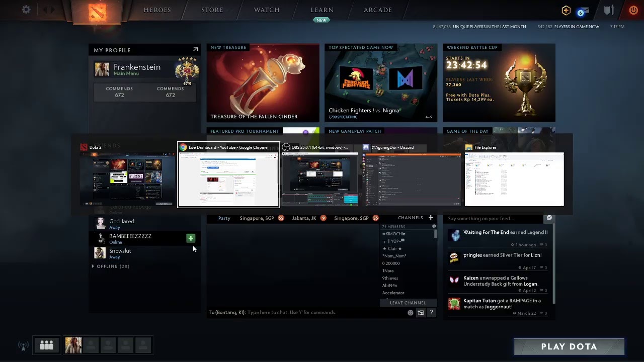Click the voice broadcast icon
This screenshot has height=362, width=644.
tap(23, 346)
